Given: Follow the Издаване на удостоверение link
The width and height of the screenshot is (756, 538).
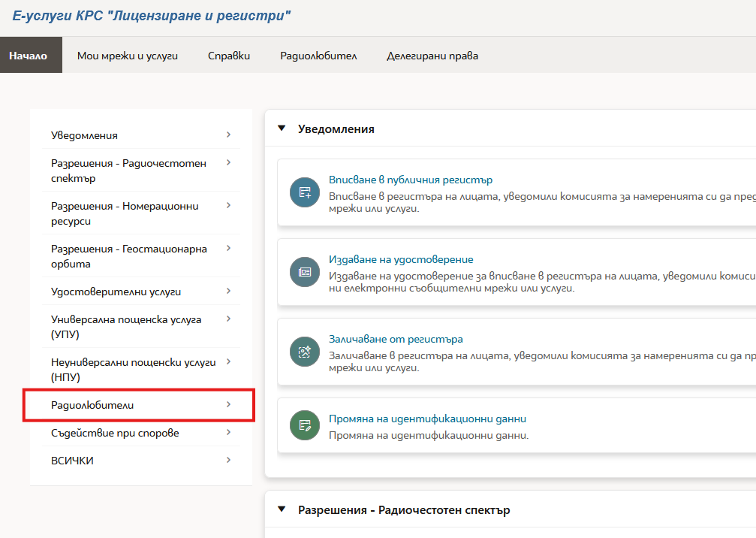Looking at the screenshot, I should (x=401, y=259).
